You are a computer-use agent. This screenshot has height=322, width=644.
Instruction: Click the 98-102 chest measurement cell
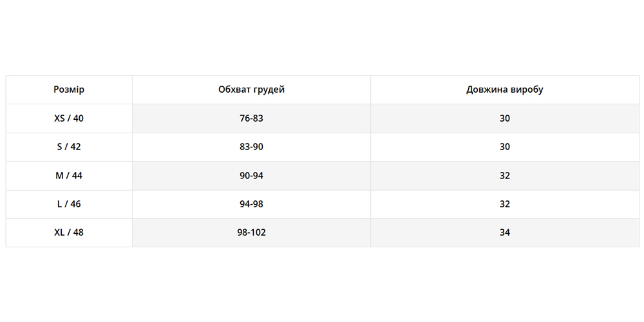pyautogui.click(x=251, y=232)
